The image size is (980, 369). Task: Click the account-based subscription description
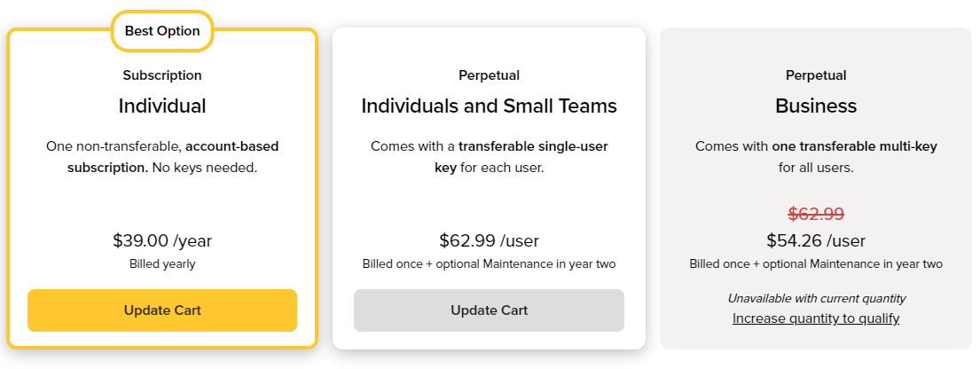pyautogui.click(x=162, y=156)
